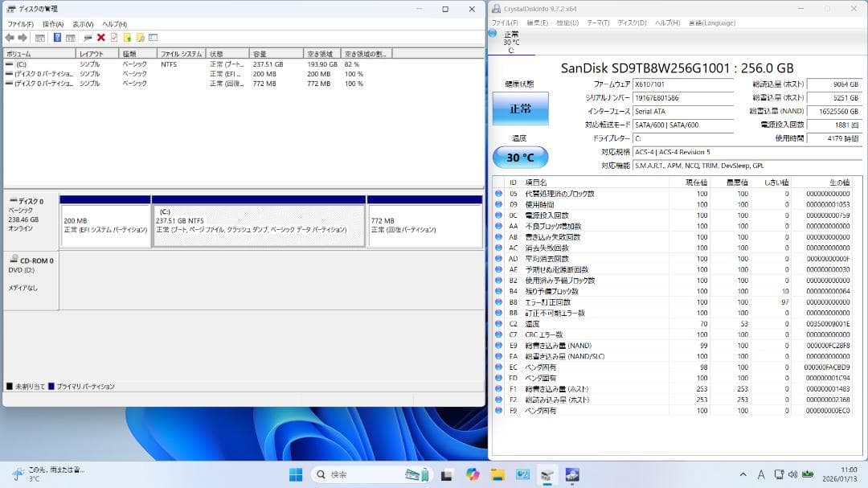
Task: Click the back arrow in Disk Management toolbar
Action: pyautogui.click(x=10, y=36)
